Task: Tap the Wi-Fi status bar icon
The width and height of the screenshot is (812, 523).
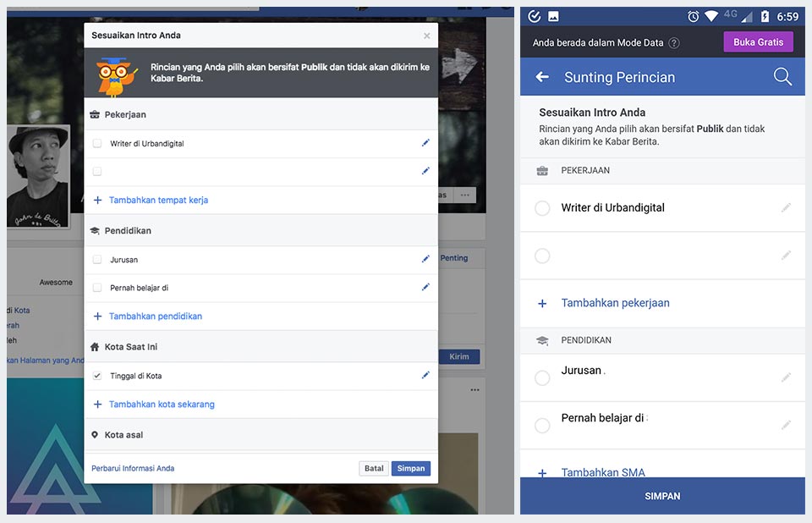Action: point(711,17)
